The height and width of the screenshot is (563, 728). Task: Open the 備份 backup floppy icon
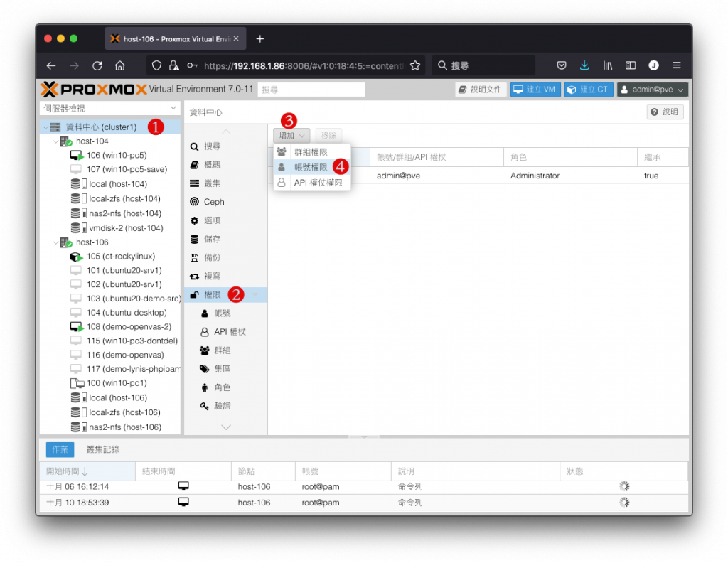194,257
